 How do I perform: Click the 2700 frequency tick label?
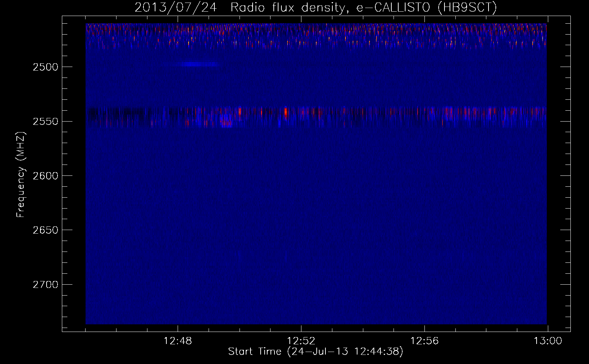[45, 285]
